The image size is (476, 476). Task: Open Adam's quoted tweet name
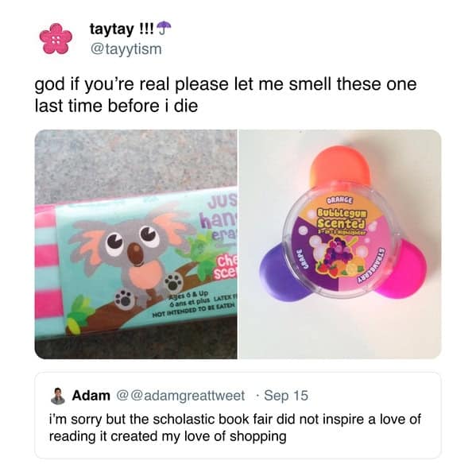91,396
